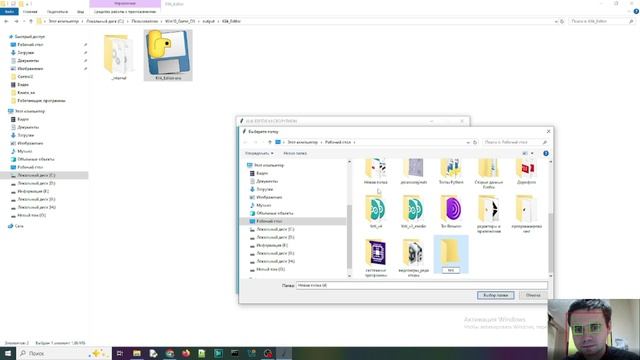Click the taskbar search box
Viewport: 640px width, 360px height.
tap(63, 353)
